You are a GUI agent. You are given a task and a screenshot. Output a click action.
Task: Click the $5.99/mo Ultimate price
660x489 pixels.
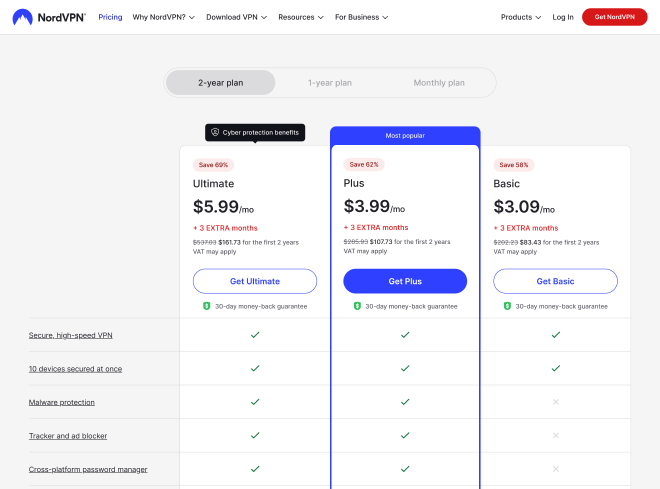tap(223, 207)
